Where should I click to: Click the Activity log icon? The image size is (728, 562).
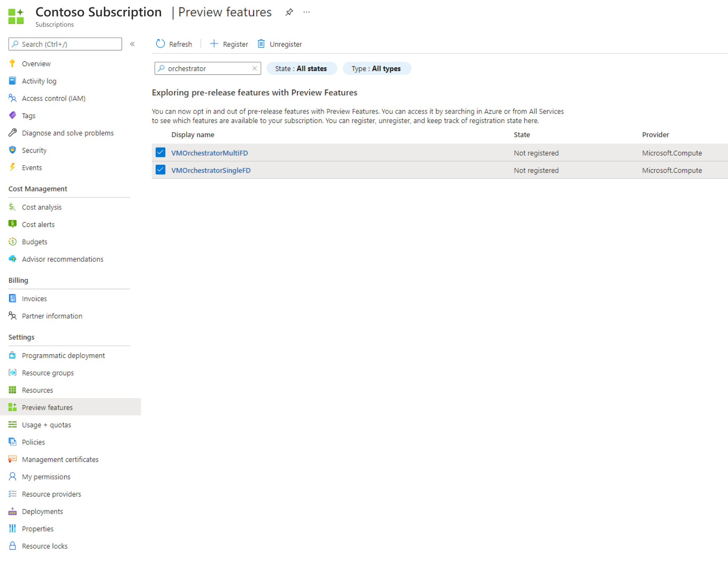click(x=13, y=81)
